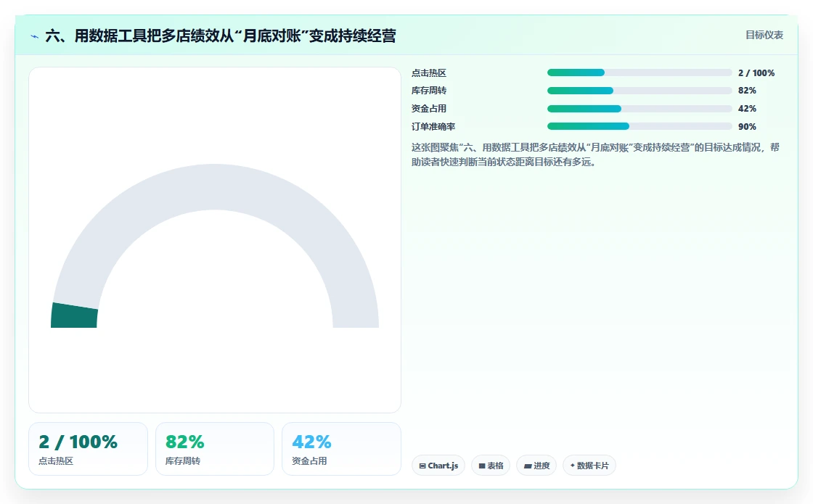Click the 订单准确率 row label
Image resolution: width=813 pixels, height=504 pixels.
(433, 126)
